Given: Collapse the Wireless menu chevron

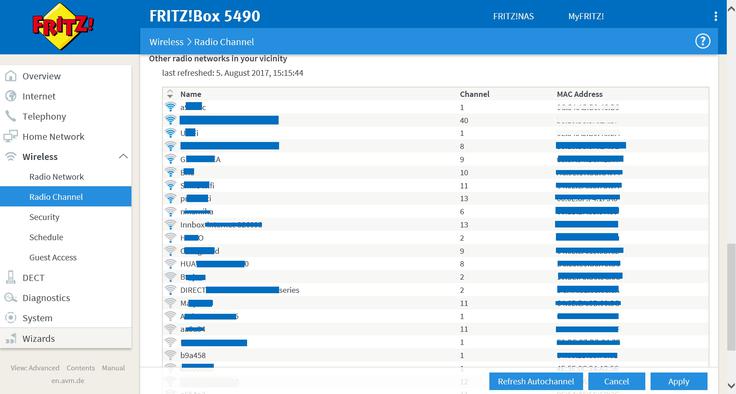Looking at the screenshot, I should pos(123,156).
